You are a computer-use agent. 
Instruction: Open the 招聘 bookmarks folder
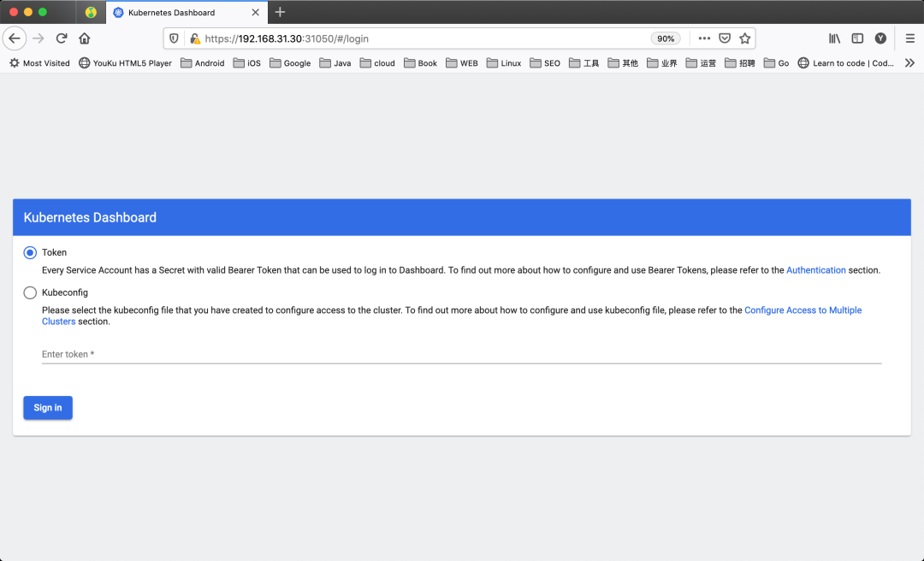pyautogui.click(x=739, y=63)
